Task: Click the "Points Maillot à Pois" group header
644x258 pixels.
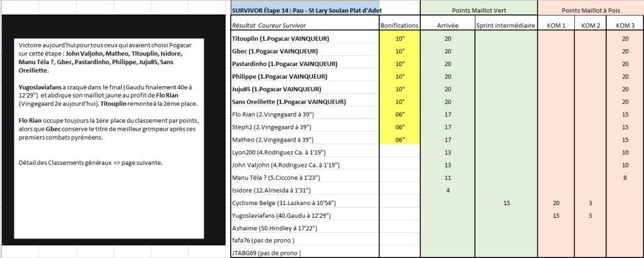Action: click(x=591, y=11)
